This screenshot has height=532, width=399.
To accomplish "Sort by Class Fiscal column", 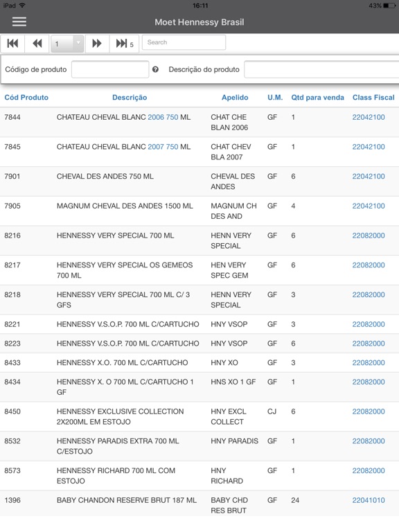I will 373,98.
